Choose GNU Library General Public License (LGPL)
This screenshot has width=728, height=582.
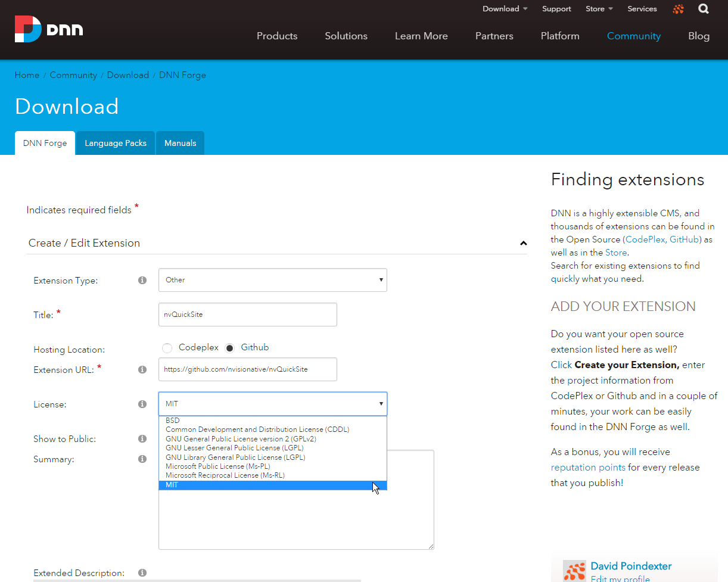pyautogui.click(x=273, y=457)
